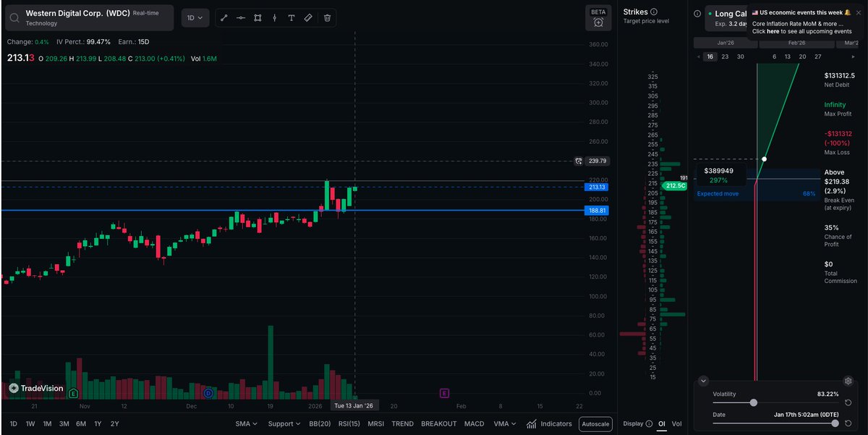Click the white payoff curve handle
868x435 pixels.
pyautogui.click(x=765, y=159)
